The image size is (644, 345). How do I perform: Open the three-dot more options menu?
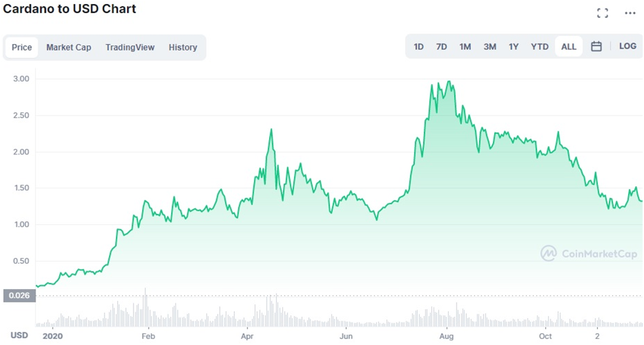[630, 13]
